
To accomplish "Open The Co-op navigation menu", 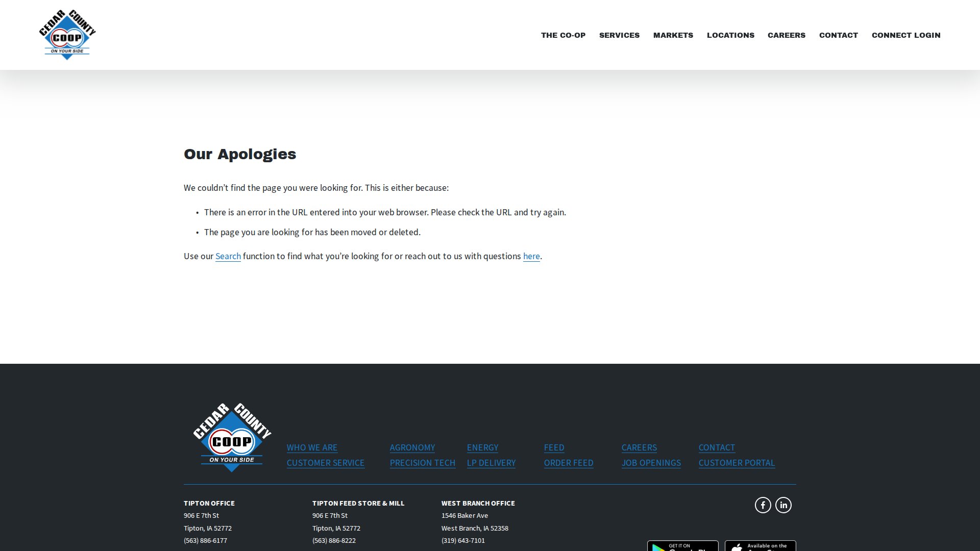I will (563, 35).
